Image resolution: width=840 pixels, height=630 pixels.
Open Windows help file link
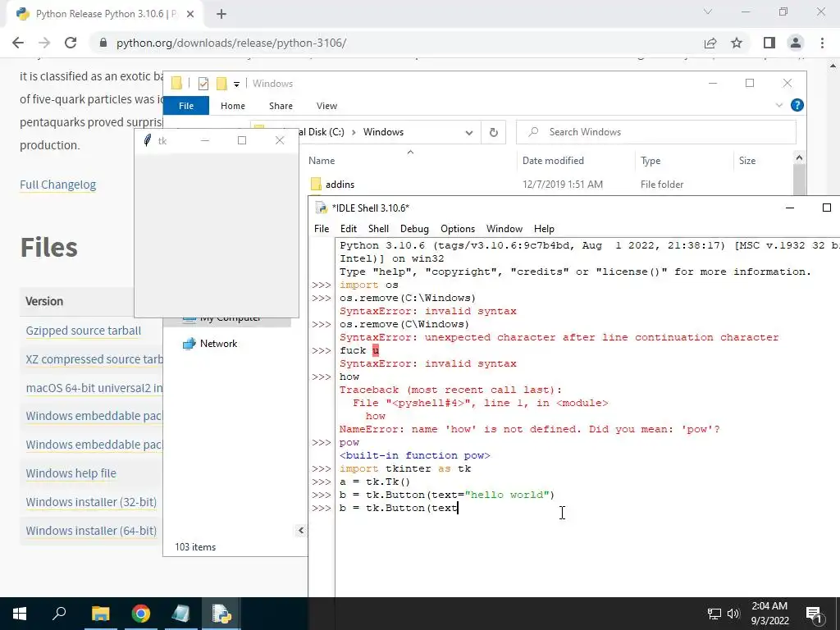(x=71, y=473)
